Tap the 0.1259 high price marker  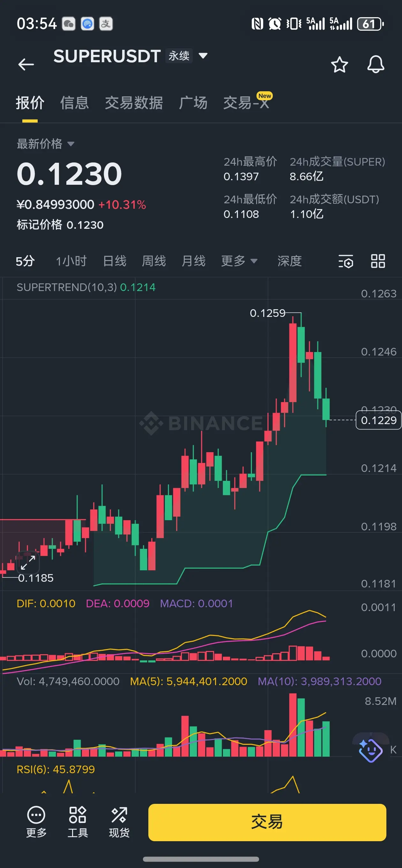[268, 313]
